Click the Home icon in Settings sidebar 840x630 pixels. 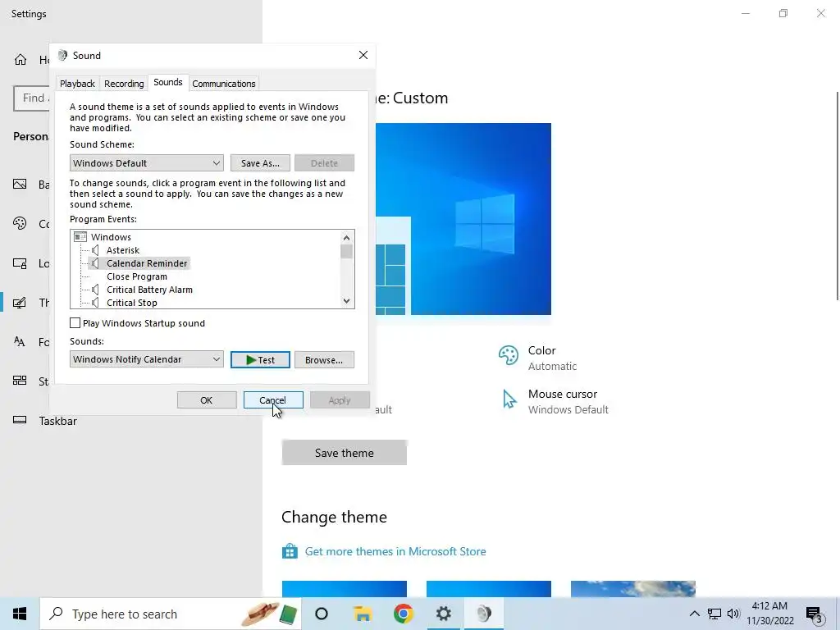coord(21,59)
